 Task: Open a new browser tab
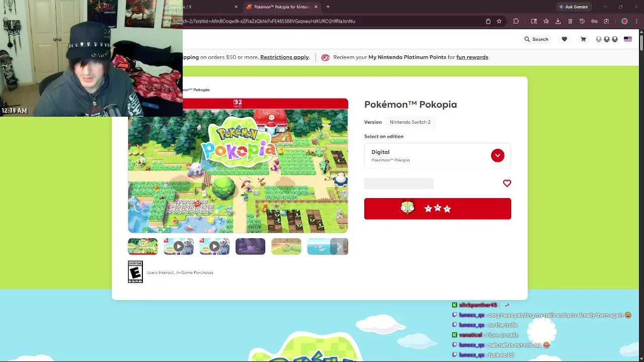coord(328,7)
